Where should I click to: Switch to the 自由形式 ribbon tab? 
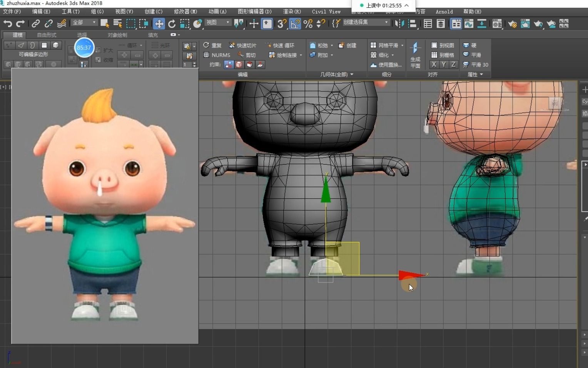click(47, 35)
